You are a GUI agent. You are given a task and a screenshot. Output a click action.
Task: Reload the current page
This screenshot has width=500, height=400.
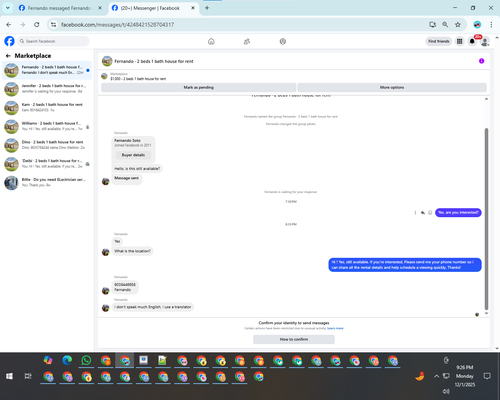(x=37, y=25)
